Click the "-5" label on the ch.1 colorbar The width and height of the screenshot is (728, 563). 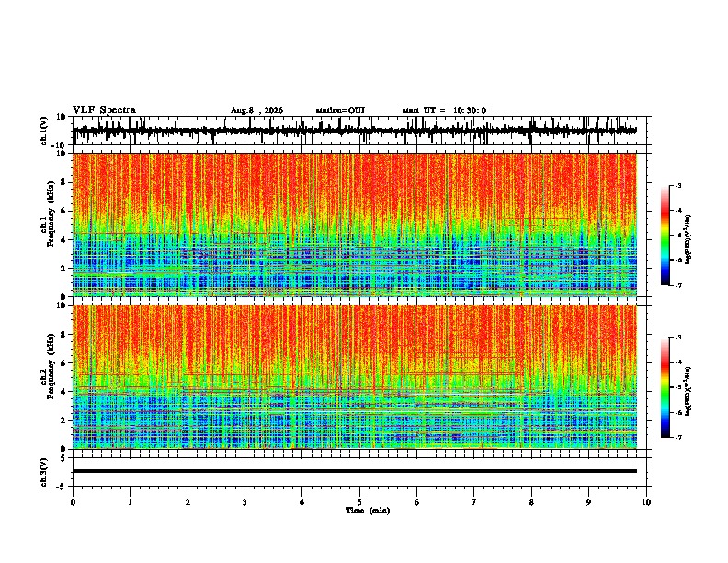[x=678, y=236]
